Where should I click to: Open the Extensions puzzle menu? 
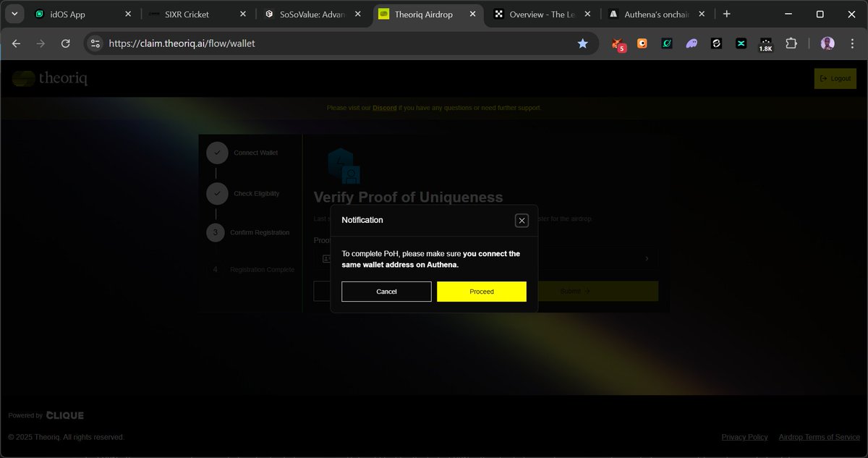click(791, 43)
